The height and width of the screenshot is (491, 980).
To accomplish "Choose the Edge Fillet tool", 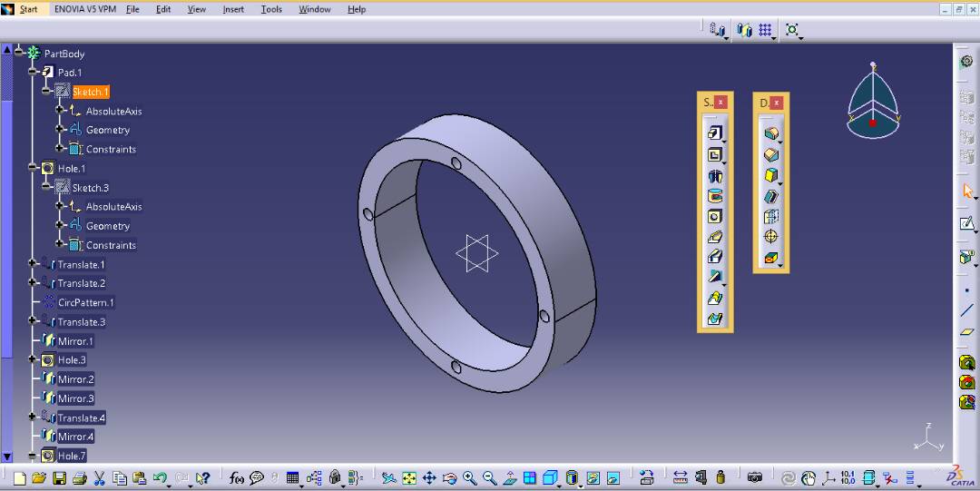I will (x=770, y=133).
